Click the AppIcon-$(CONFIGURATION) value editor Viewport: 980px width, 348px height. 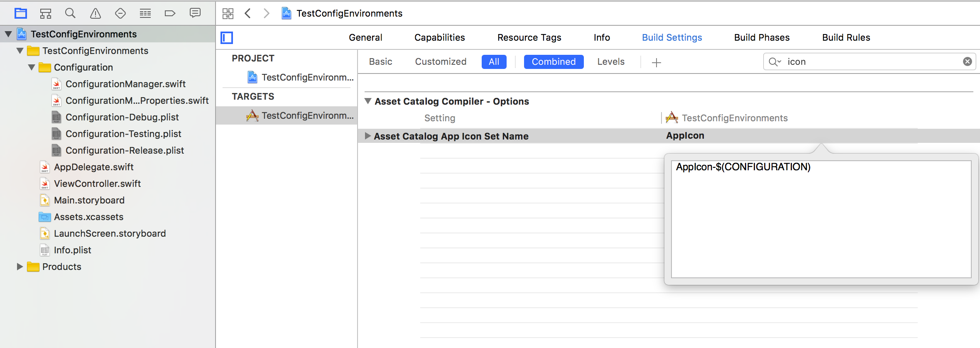pos(821,219)
